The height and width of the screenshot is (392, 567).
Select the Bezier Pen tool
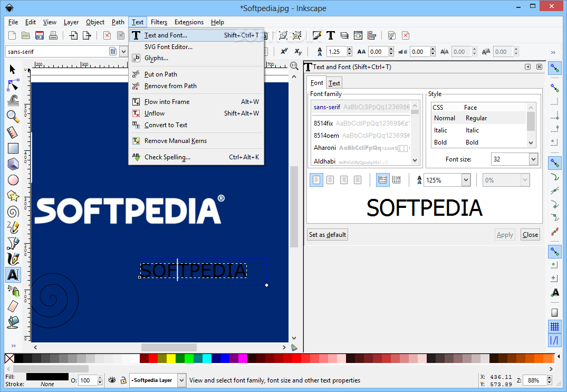[x=13, y=243]
